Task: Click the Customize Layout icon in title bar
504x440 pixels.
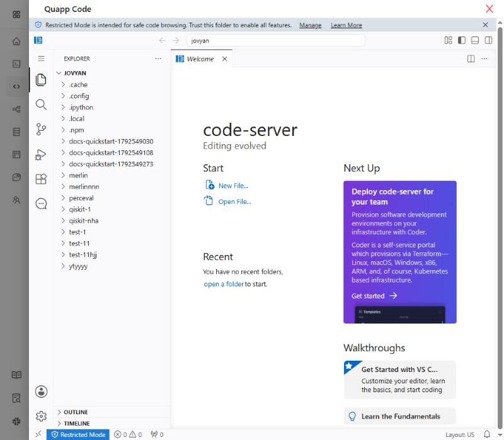Action: [448, 40]
